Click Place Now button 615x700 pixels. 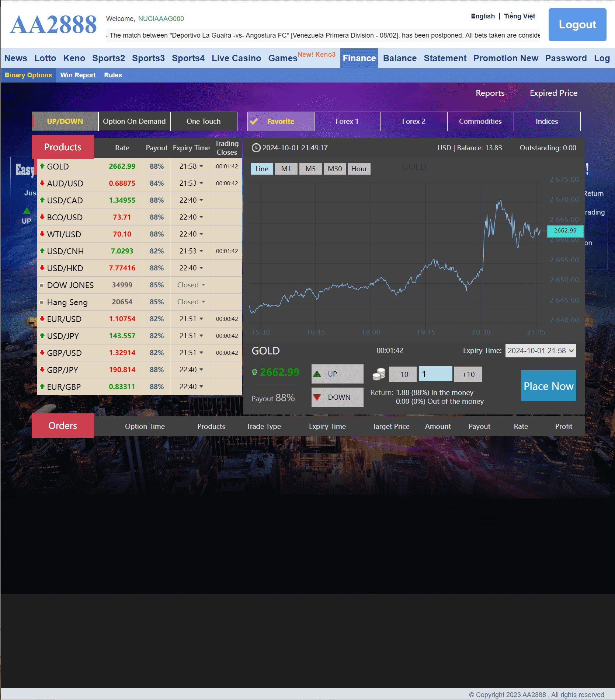pos(548,386)
